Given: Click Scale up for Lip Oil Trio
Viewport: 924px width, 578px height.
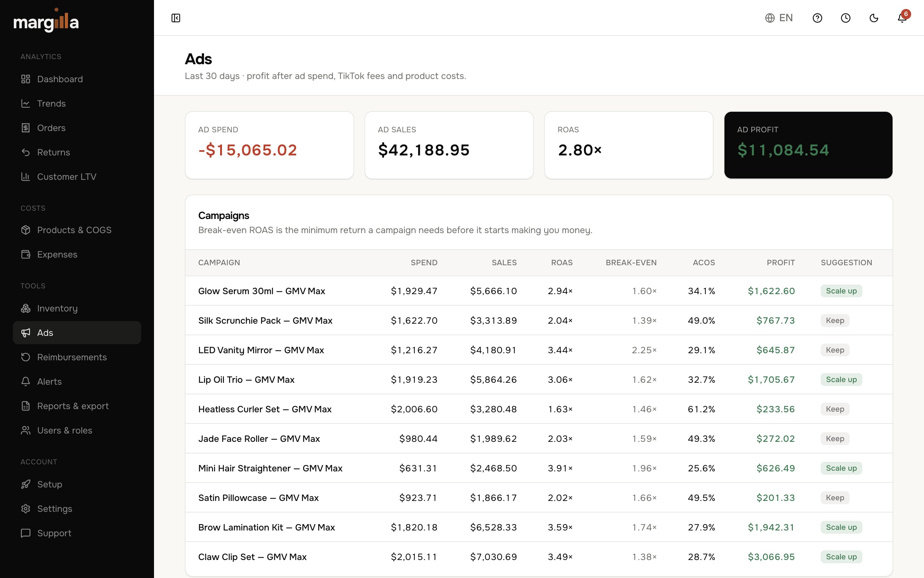Looking at the screenshot, I should 841,380.
